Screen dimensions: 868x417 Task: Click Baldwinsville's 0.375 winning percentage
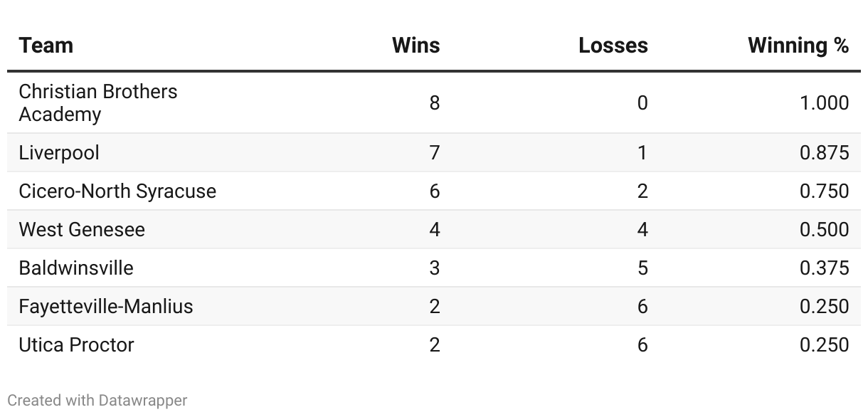pos(824,268)
